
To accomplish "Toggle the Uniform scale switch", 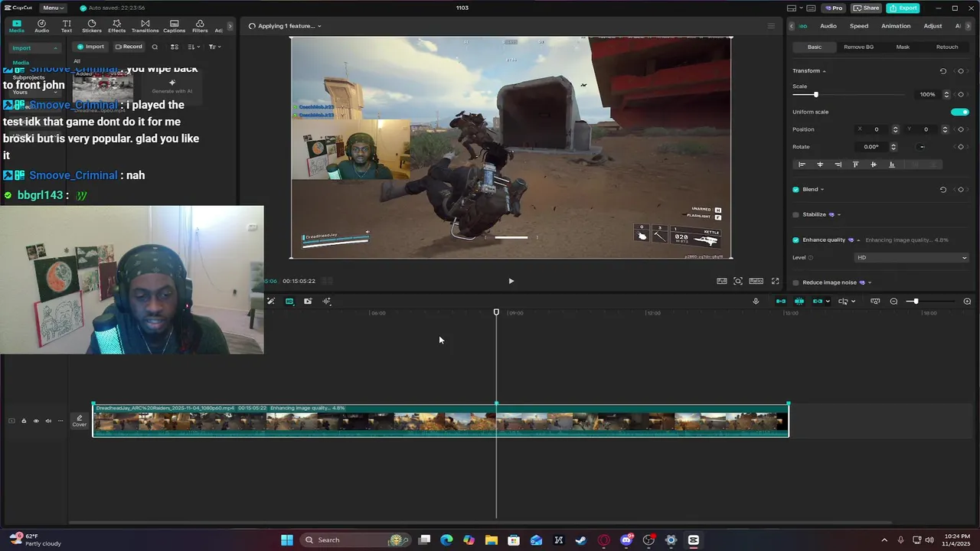I will point(960,112).
